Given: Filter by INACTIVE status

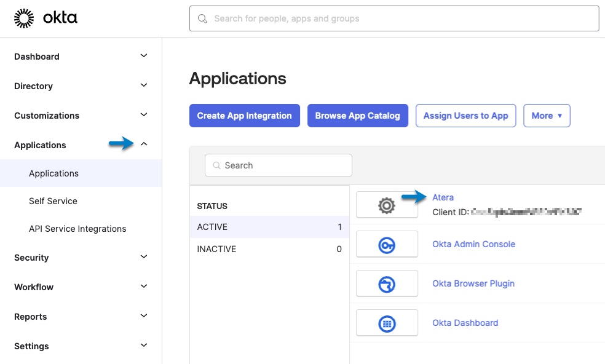Looking at the screenshot, I should (x=269, y=249).
